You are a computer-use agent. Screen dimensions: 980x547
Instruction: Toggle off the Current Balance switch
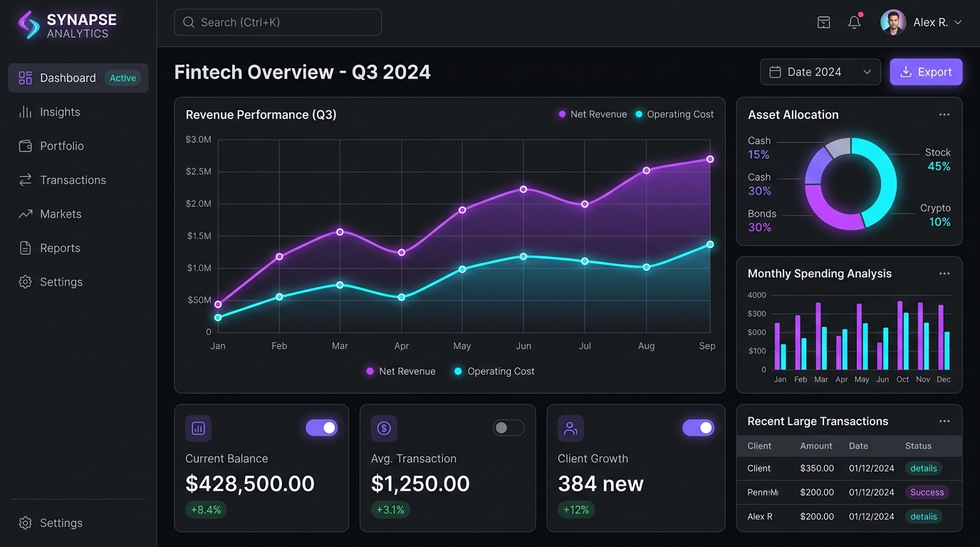click(322, 427)
